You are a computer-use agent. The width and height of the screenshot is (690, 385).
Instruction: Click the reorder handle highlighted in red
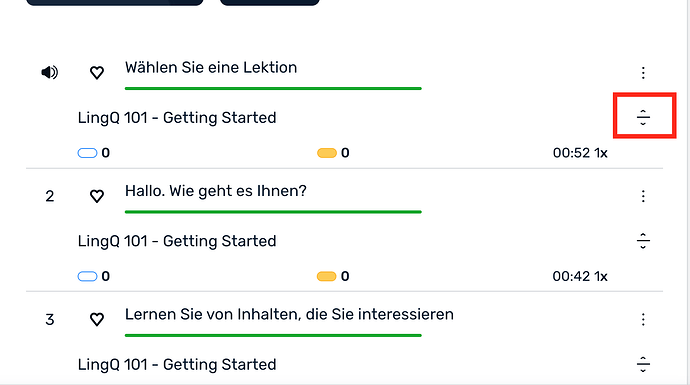pos(643,117)
